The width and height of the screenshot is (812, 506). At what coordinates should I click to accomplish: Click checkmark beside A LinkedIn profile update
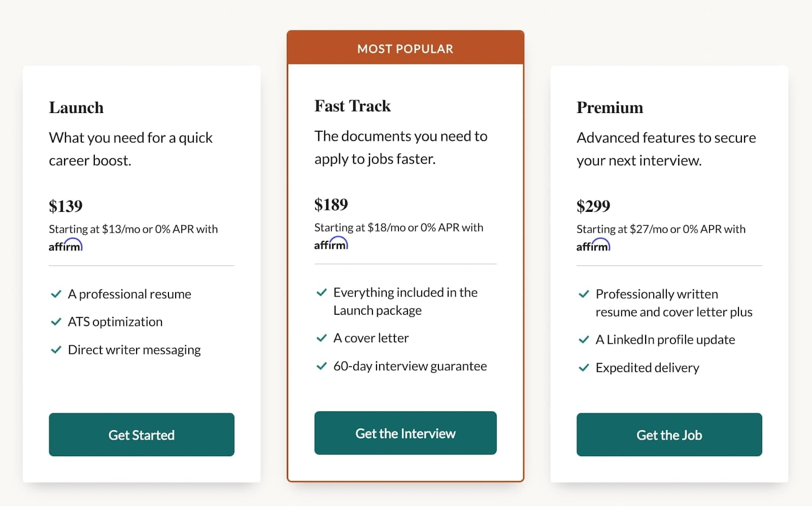coord(584,340)
